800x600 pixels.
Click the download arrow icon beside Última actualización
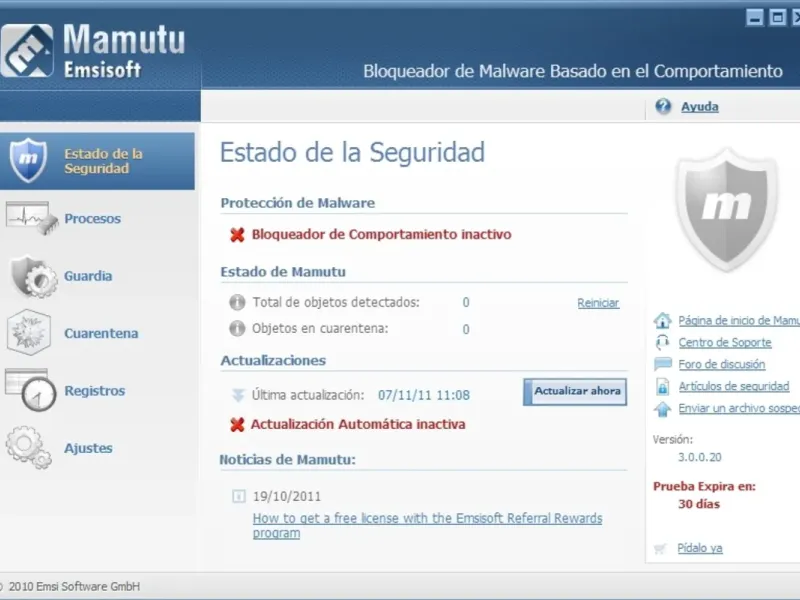[238, 395]
